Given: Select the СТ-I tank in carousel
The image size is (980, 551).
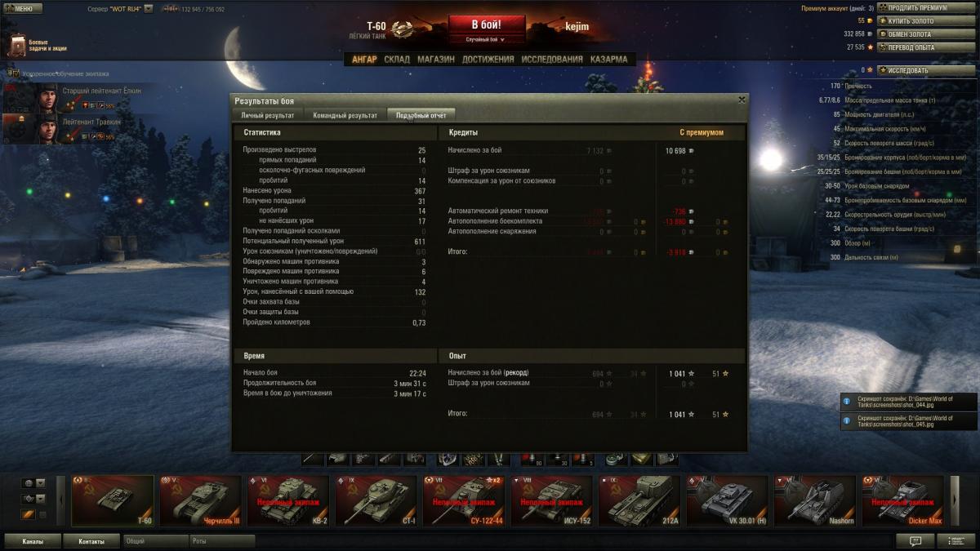Looking at the screenshot, I should [x=376, y=501].
